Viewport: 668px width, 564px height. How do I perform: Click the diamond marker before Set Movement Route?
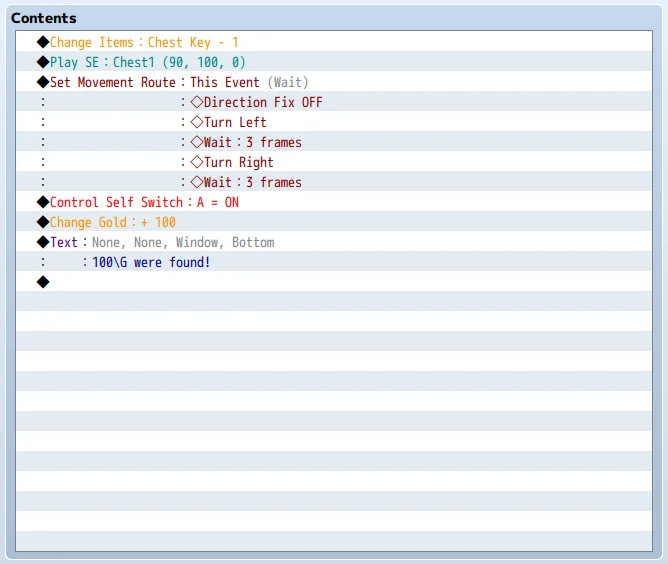click(43, 82)
